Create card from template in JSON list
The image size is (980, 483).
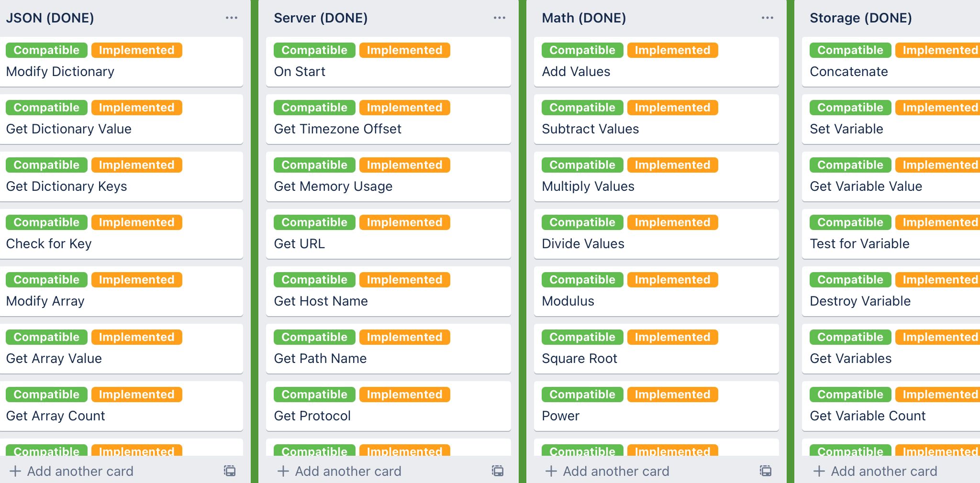click(x=230, y=471)
